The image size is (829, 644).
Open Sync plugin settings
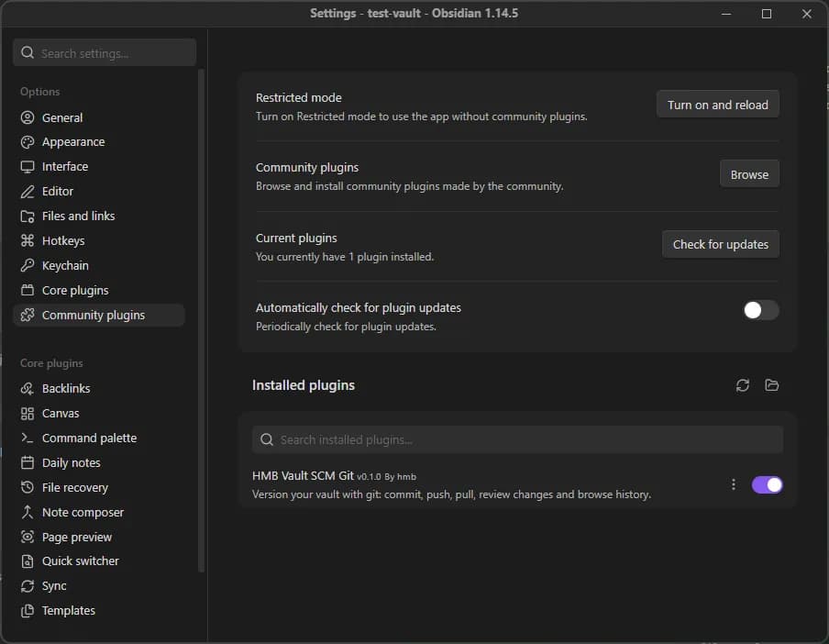pos(99,586)
